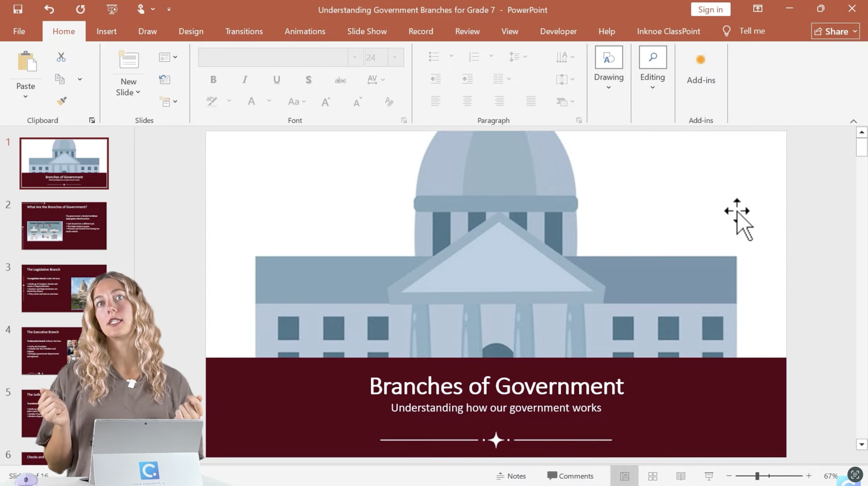Click the zoom slider handle
868x486 pixels.
click(757, 476)
